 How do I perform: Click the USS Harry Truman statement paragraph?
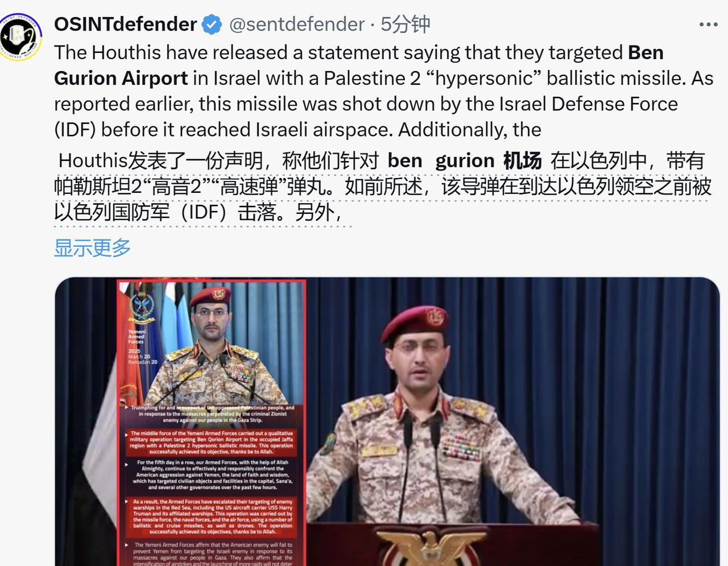(212, 517)
